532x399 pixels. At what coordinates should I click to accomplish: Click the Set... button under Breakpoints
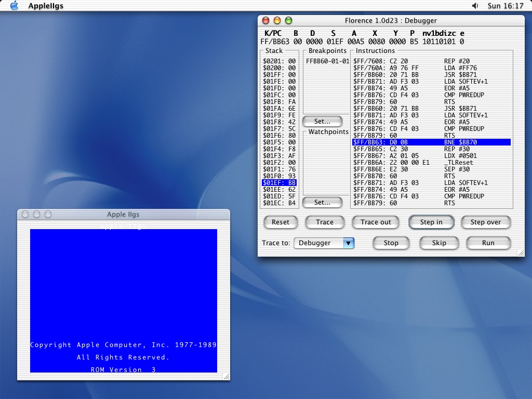(x=322, y=122)
